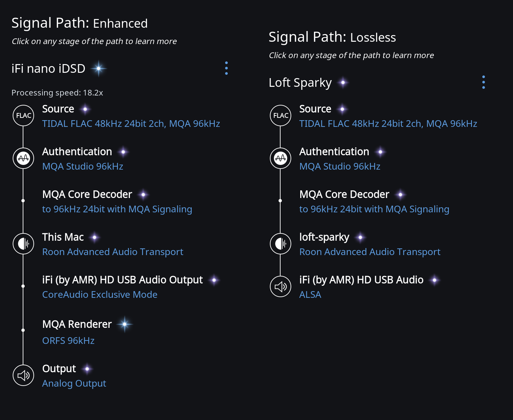Click the blue star next to iFi nano iDSD
This screenshot has width=513, height=420.
[99, 68]
